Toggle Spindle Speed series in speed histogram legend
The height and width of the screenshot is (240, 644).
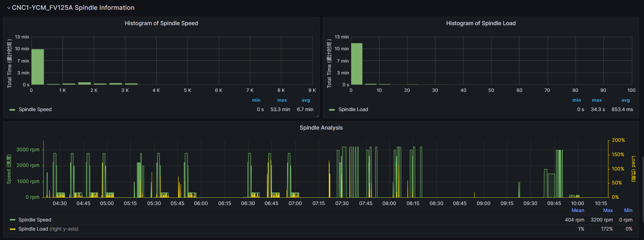[35, 109]
